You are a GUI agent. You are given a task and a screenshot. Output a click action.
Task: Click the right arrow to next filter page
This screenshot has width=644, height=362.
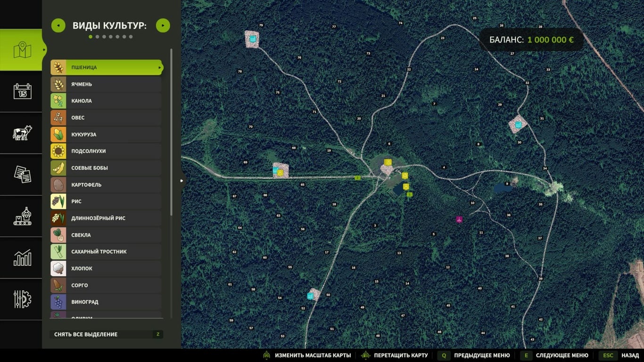pyautogui.click(x=163, y=25)
